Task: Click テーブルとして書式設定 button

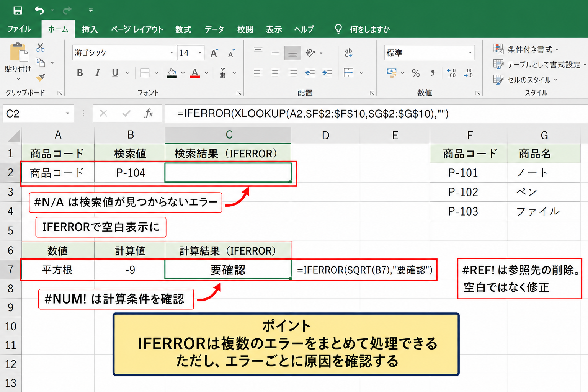Action: pos(540,64)
